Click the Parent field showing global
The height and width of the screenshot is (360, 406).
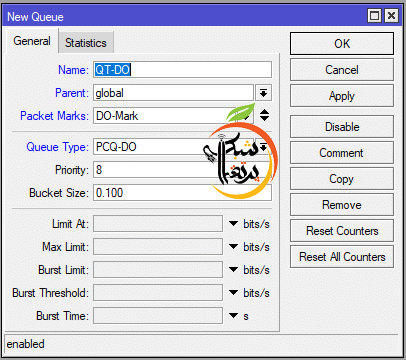(173, 93)
